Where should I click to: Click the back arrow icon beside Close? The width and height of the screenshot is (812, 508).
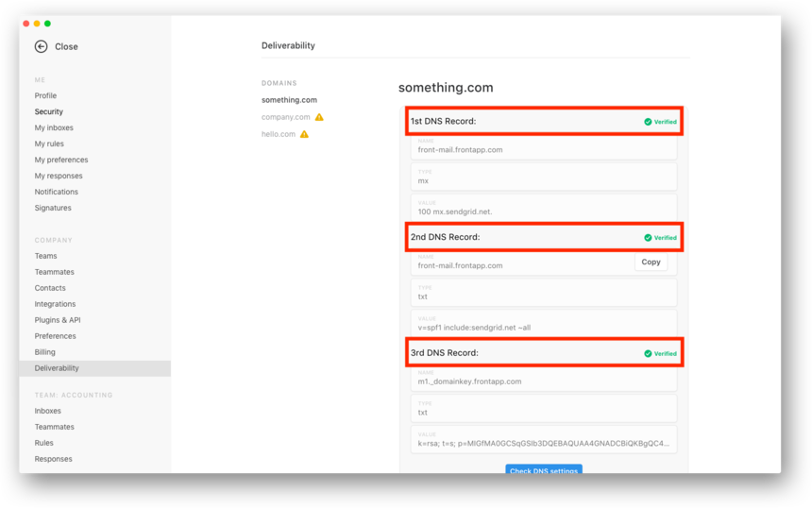[41, 46]
